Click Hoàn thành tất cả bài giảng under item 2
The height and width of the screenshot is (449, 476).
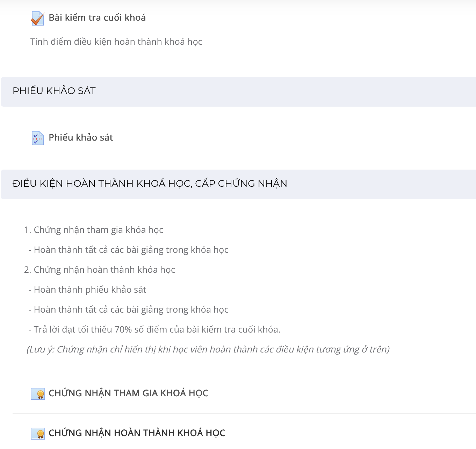(129, 309)
